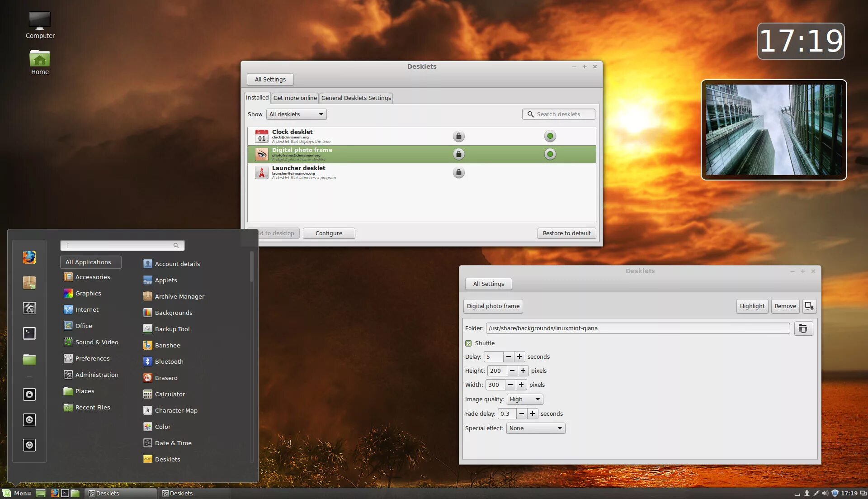Open terminal from menu favorites sidebar

(x=29, y=333)
